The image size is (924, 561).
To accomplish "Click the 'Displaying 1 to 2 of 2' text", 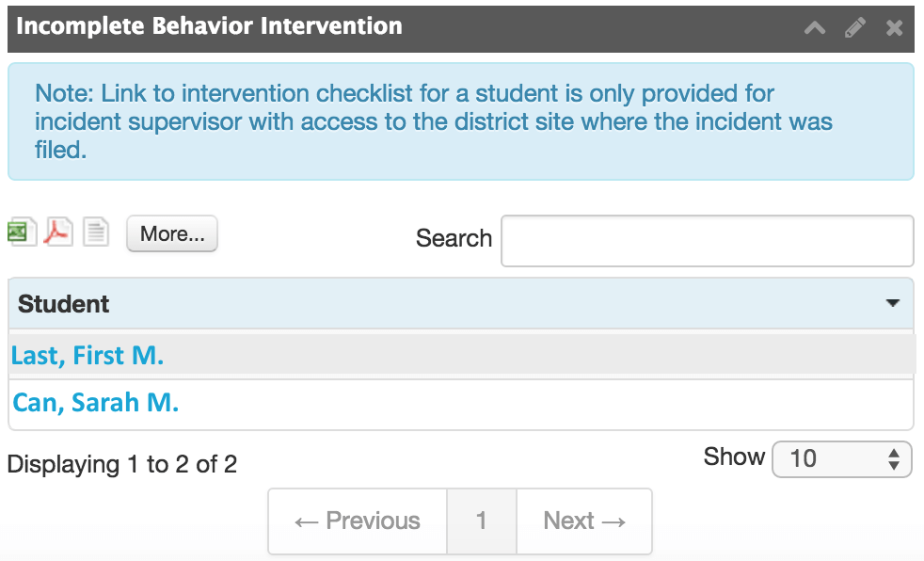I will coord(122,464).
